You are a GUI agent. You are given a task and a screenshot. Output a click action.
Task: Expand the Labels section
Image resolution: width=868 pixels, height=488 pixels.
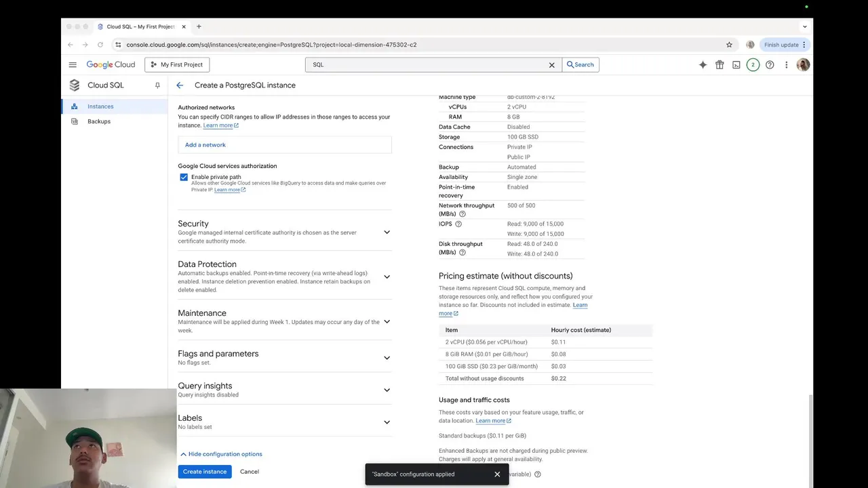pos(387,422)
